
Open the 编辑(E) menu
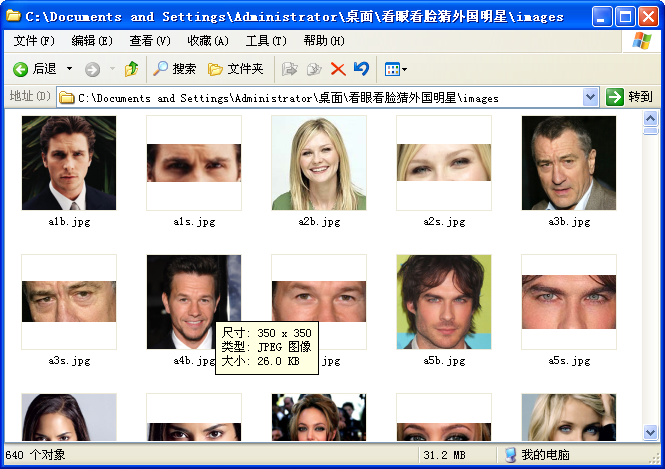tap(92, 41)
